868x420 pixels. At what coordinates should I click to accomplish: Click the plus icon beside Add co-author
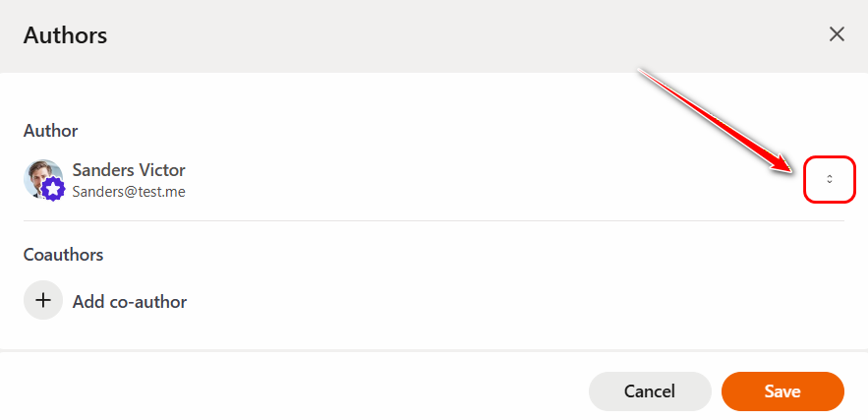tap(43, 301)
